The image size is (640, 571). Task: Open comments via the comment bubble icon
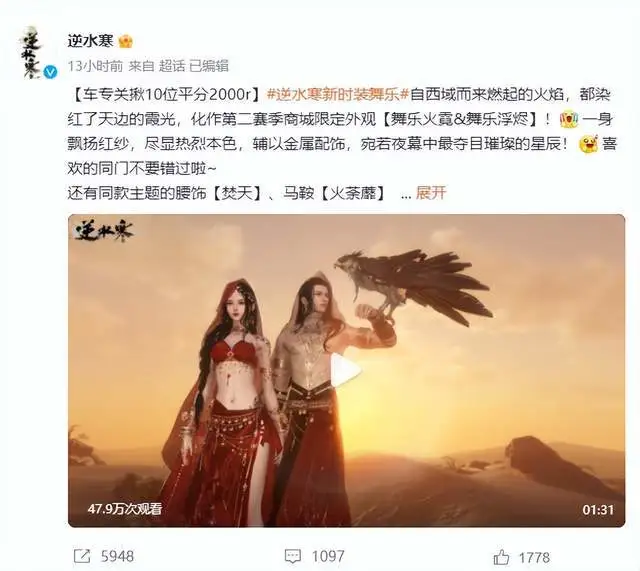tap(293, 556)
